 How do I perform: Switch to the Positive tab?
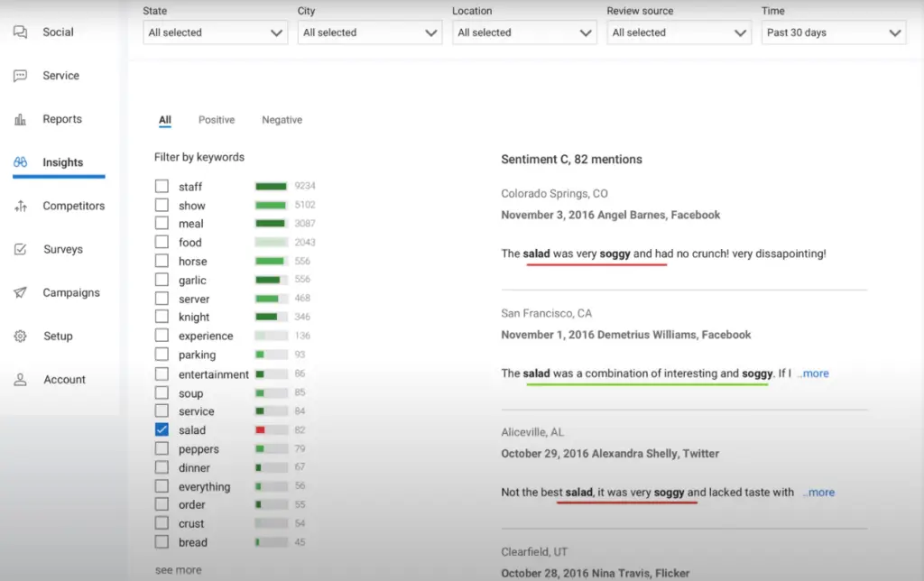(x=217, y=120)
